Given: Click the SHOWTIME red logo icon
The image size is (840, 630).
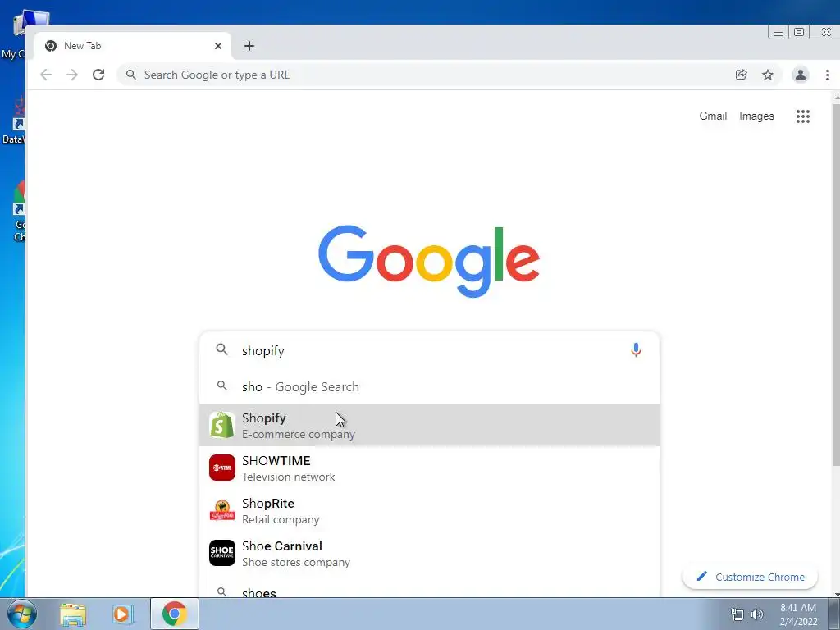Looking at the screenshot, I should pyautogui.click(x=221, y=468).
